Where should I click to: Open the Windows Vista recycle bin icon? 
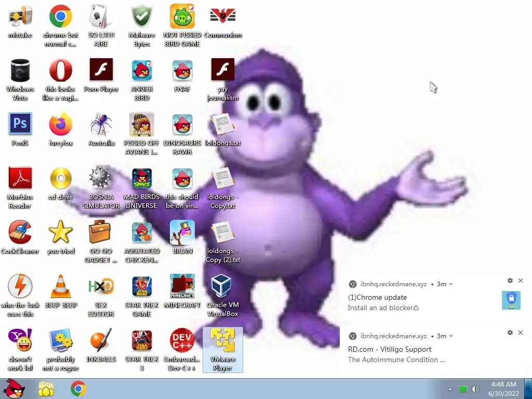(20, 79)
